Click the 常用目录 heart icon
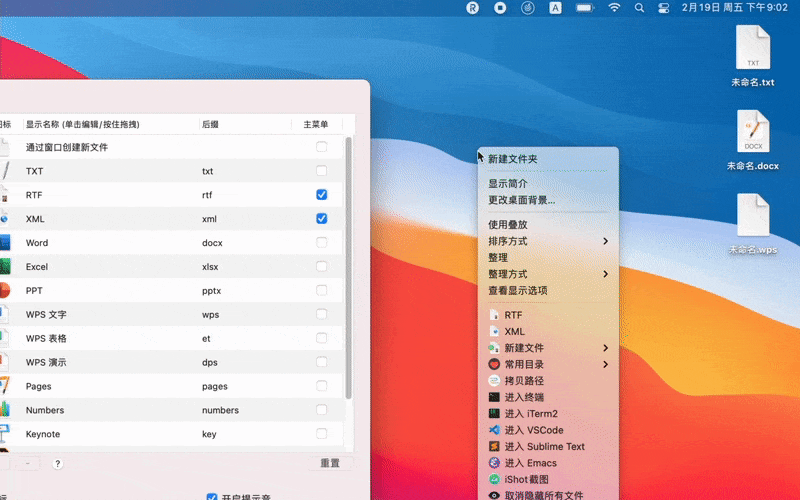 [494, 364]
